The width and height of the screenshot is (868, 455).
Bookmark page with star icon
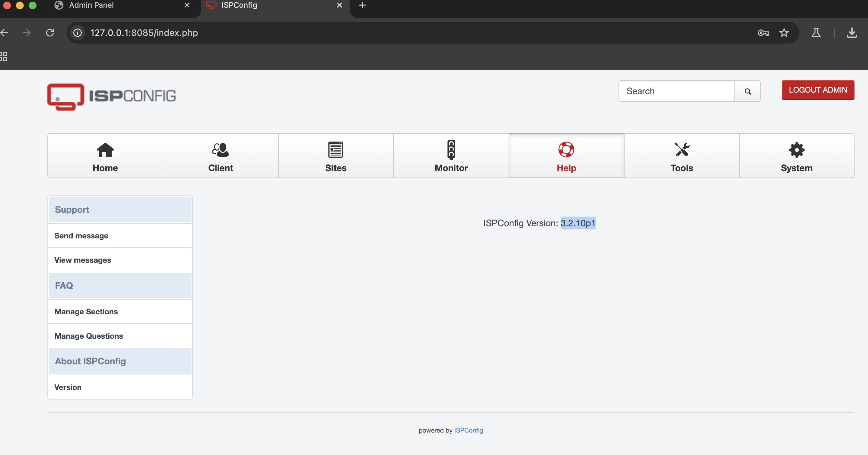[x=784, y=33]
